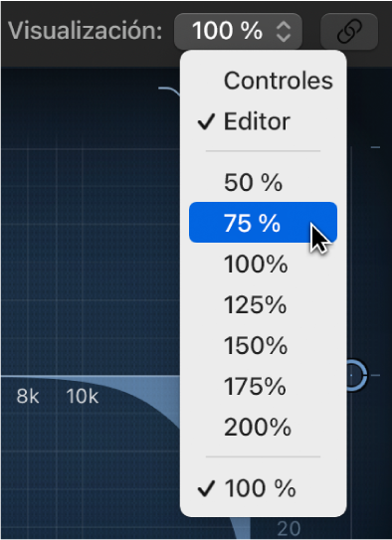Select 150% from the size list
This screenshot has width=392, height=540.
coord(264,345)
